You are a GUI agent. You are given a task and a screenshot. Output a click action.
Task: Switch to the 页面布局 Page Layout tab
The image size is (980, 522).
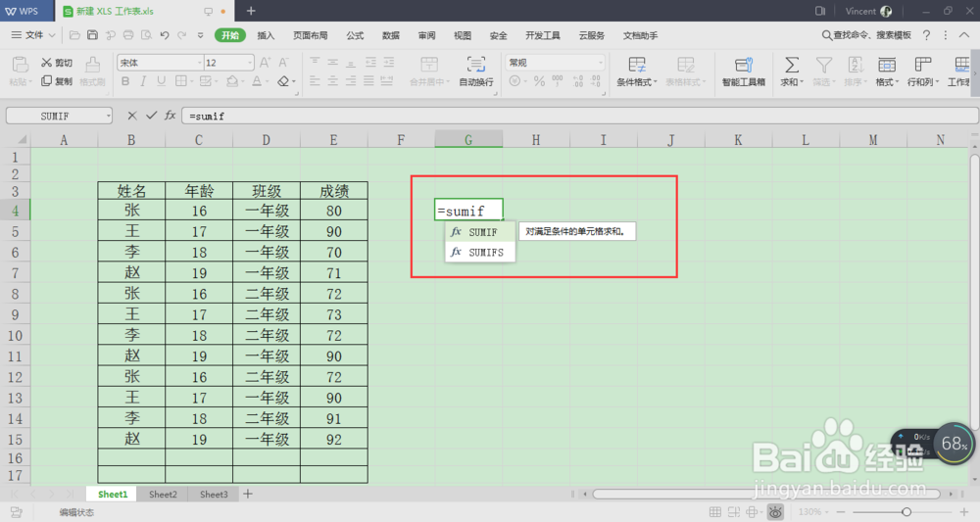[310, 35]
